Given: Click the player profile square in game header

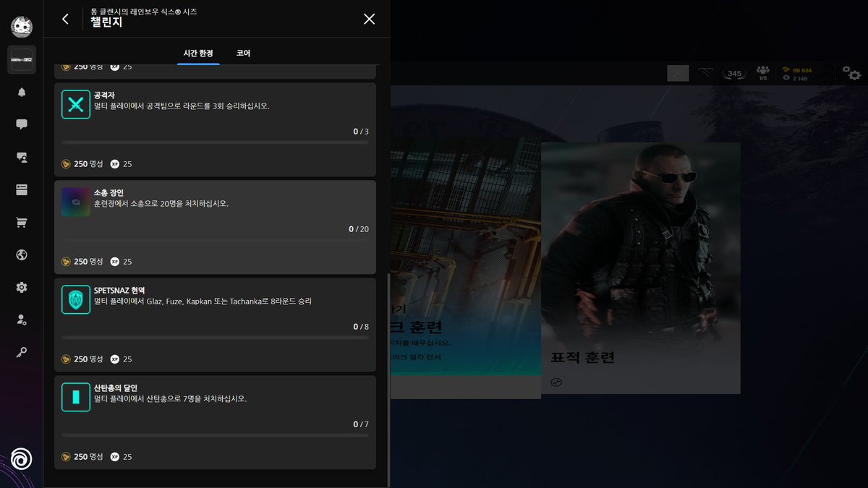Looking at the screenshot, I should [x=678, y=73].
